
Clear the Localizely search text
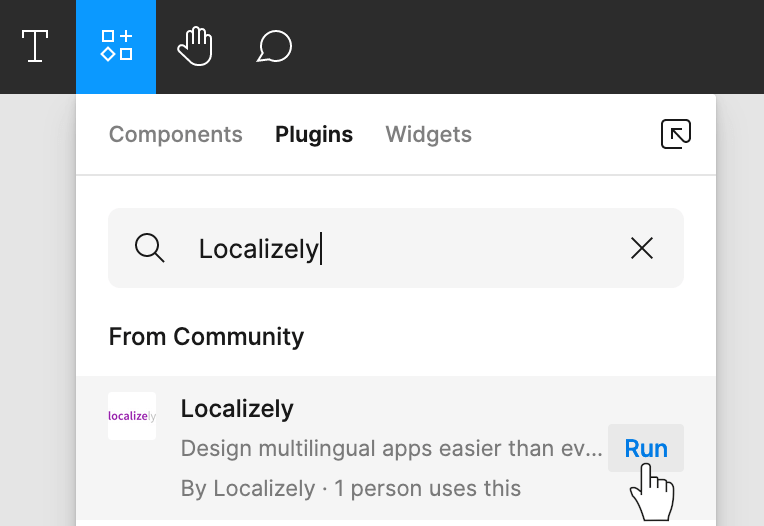pos(642,248)
